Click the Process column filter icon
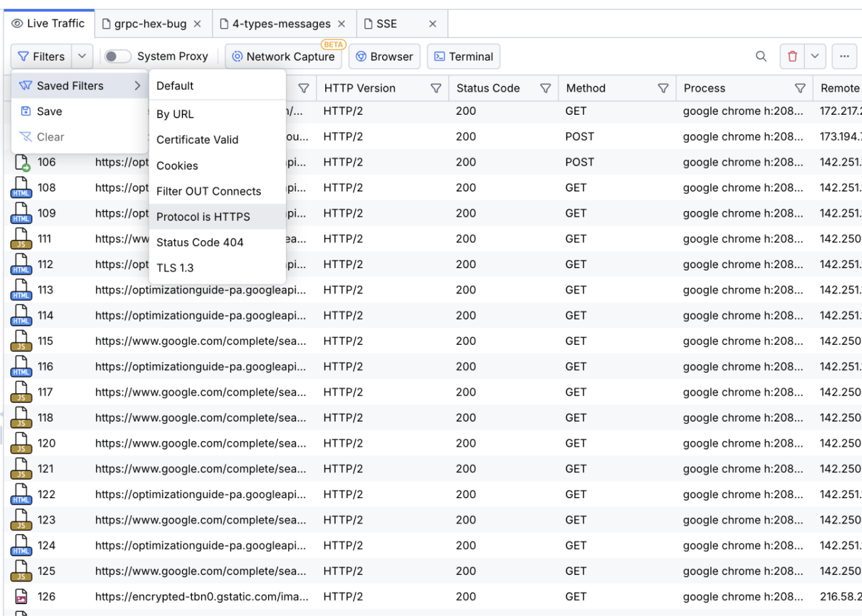 (x=800, y=88)
